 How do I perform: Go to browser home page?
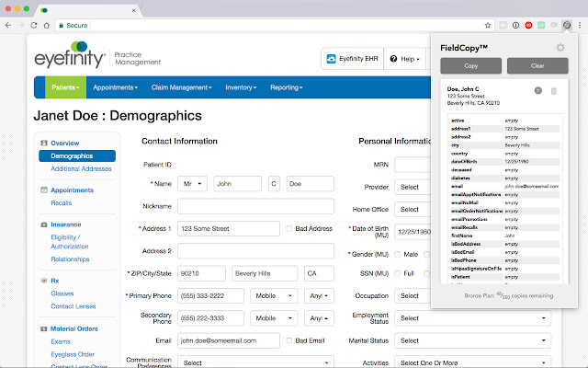pyautogui.click(x=47, y=25)
